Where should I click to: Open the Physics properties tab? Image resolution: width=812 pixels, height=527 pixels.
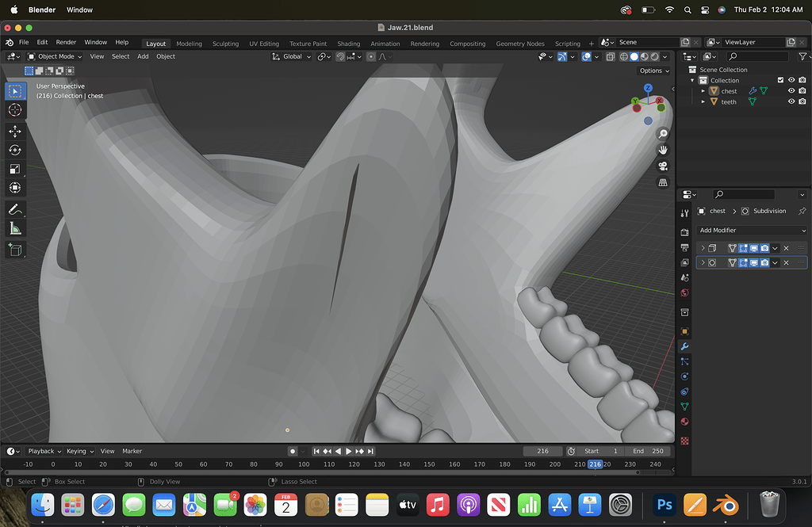point(684,376)
